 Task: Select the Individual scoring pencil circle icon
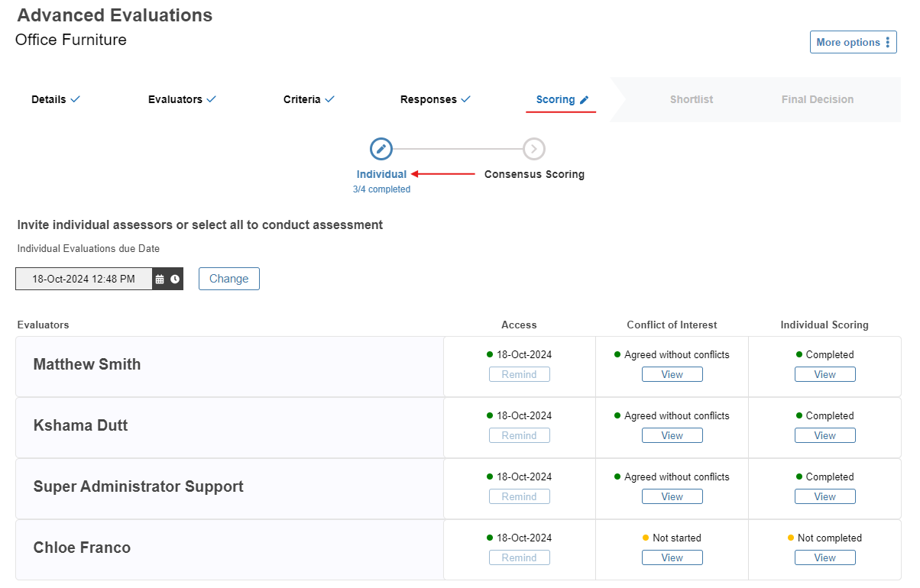pyautogui.click(x=381, y=149)
